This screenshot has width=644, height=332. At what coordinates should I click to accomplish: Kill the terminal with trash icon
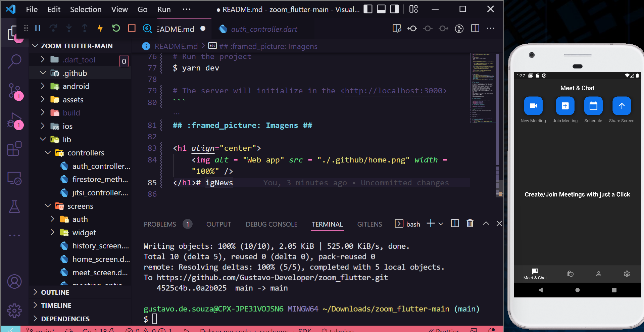[x=470, y=224]
